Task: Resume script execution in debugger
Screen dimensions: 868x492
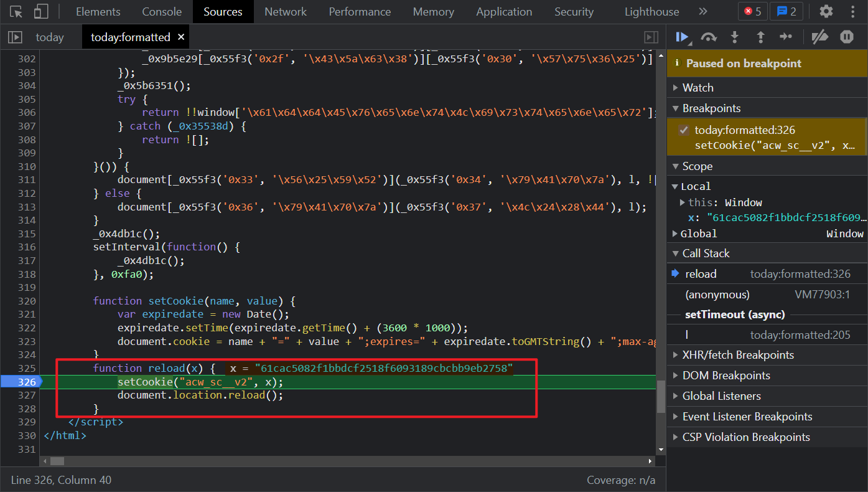Action: pos(682,37)
